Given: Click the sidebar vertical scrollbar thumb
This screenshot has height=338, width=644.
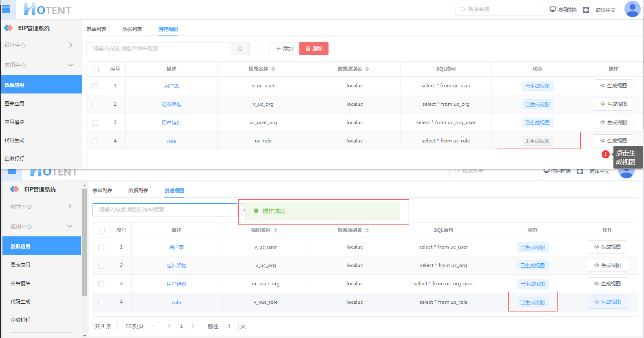Looking at the screenshot, I should pos(84,241).
